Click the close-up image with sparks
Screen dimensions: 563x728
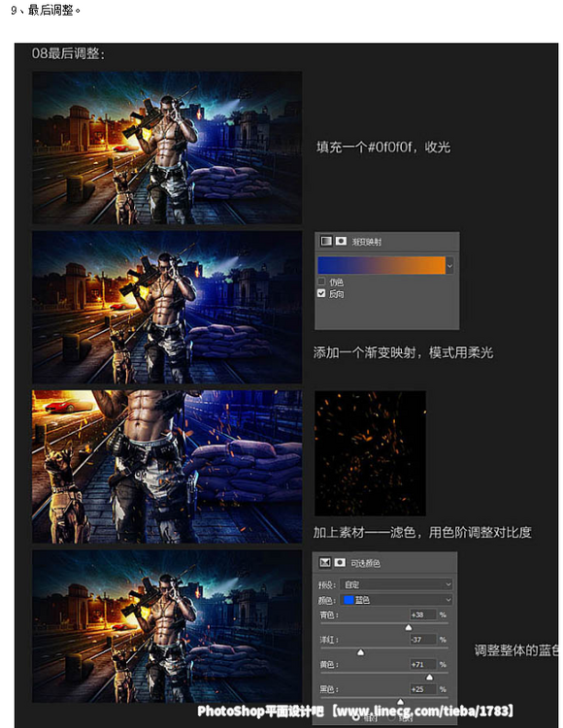click(167, 467)
